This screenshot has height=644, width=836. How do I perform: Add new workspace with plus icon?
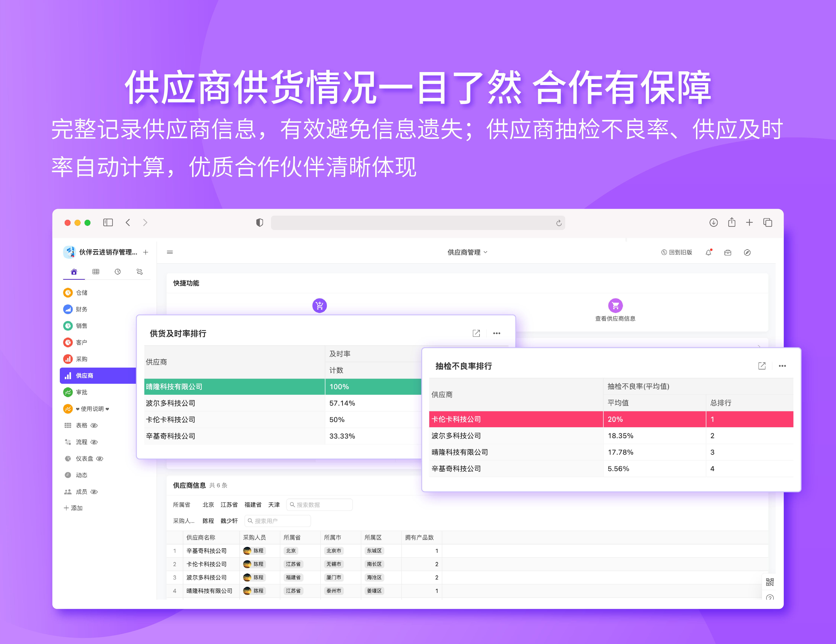[x=146, y=252]
